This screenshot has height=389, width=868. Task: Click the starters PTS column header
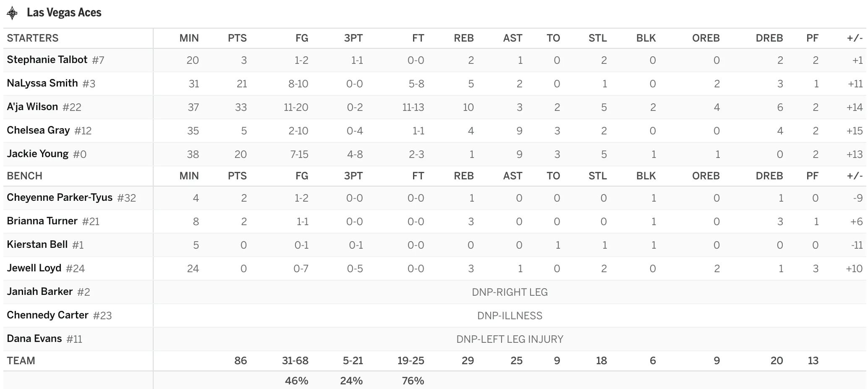237,38
